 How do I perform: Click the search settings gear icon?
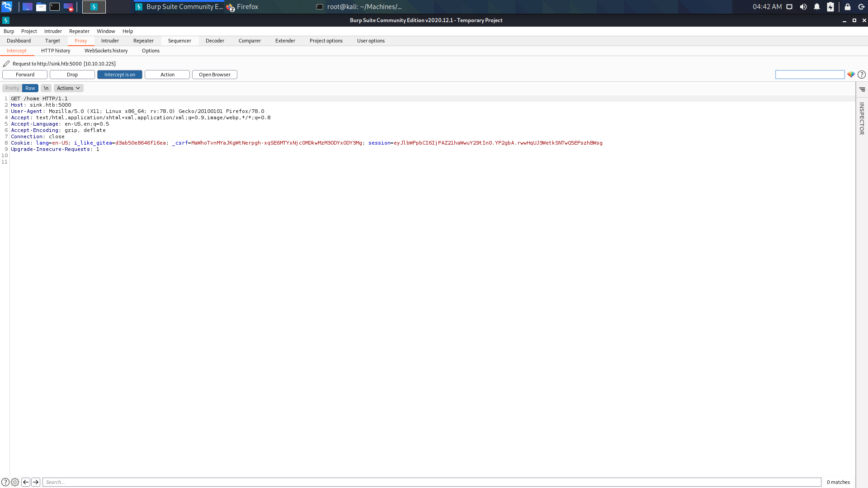pos(15,482)
